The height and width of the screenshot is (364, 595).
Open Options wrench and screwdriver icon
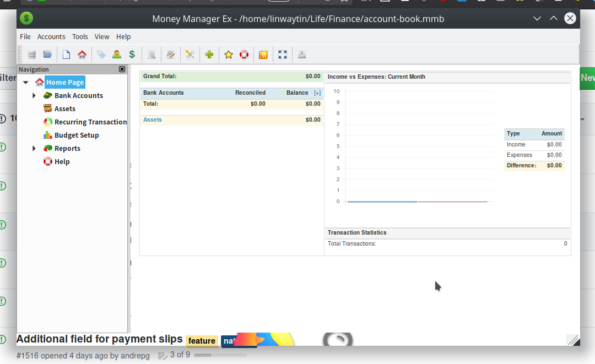click(190, 55)
